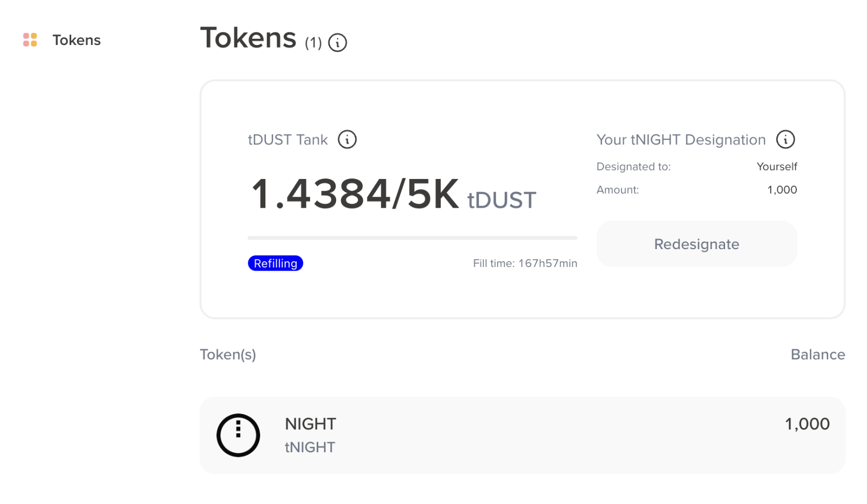Open the Tokens sidebar menu item
Screen dimensions: 867x504
pos(76,39)
